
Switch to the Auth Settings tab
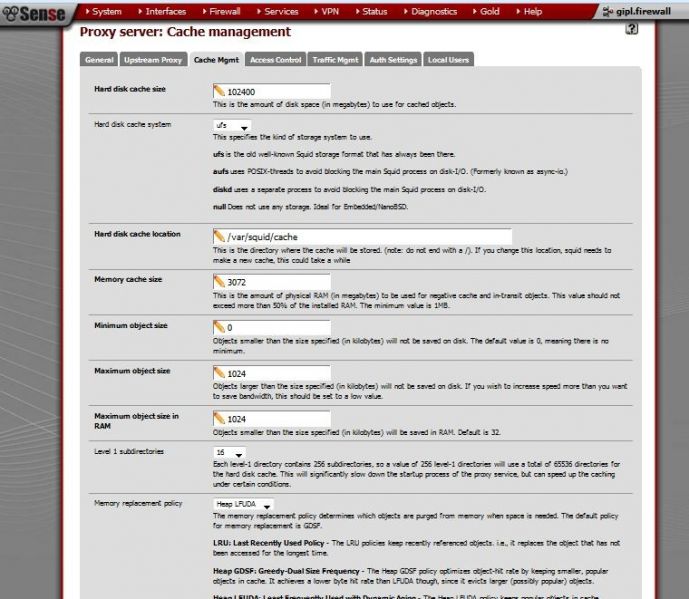coord(393,60)
